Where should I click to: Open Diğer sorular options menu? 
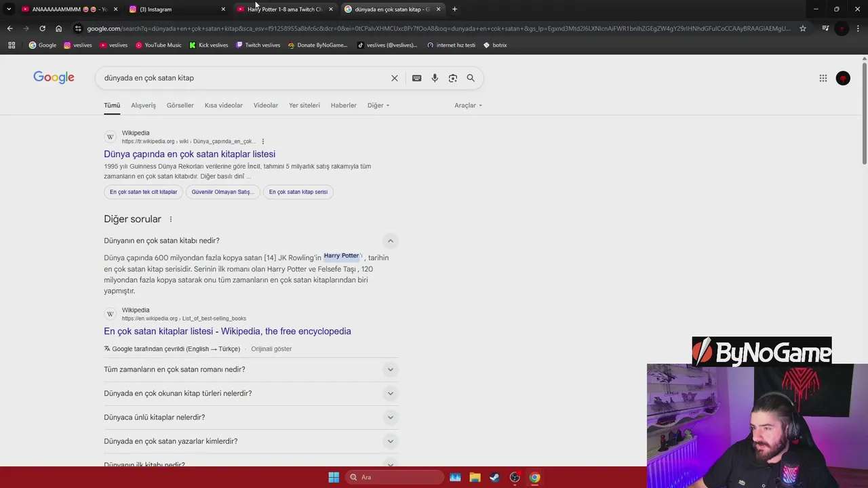[x=171, y=219]
